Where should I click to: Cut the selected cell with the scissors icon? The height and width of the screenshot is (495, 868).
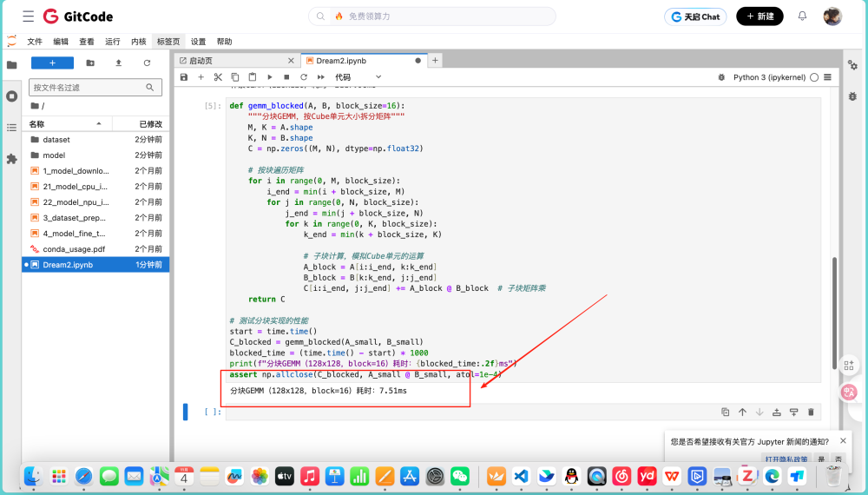point(218,77)
